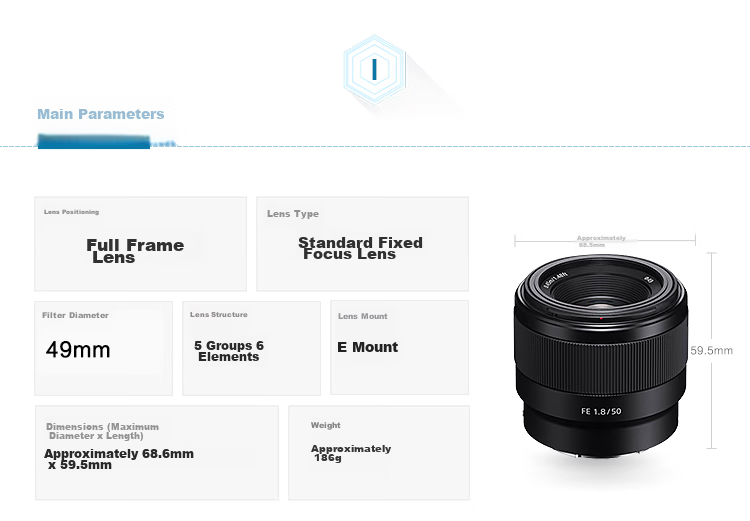The height and width of the screenshot is (521, 750).
Task: Click the hexagon icon with numeral I
Action: click(x=375, y=70)
